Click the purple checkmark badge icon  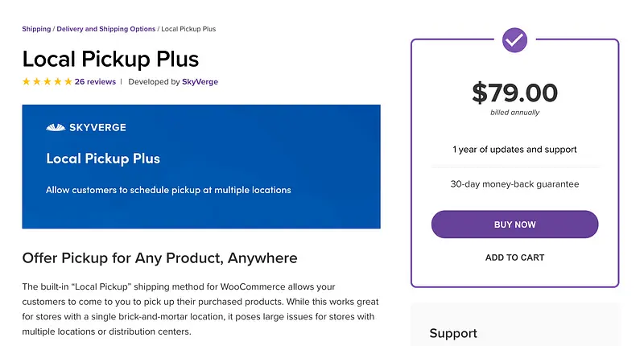coord(514,39)
